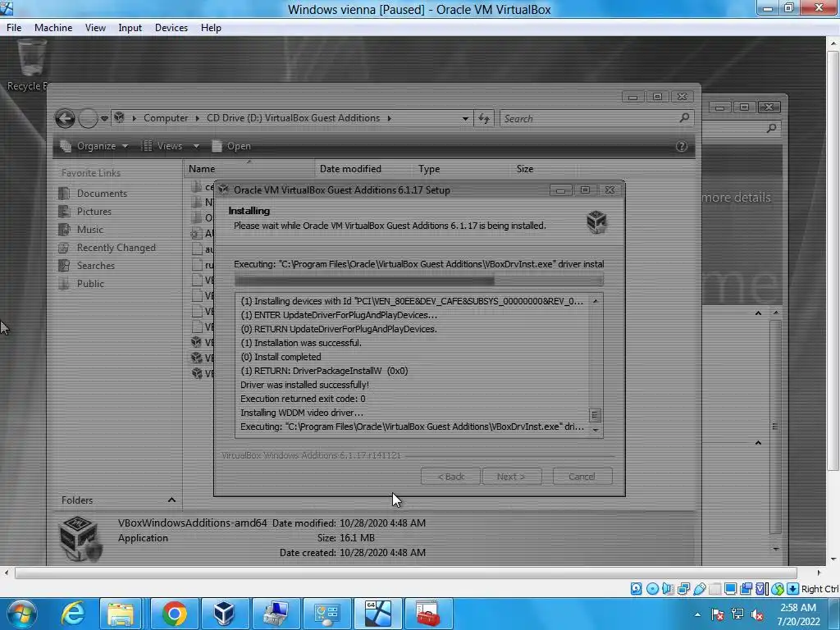Sort by the Name column header
840x630 pixels.
pos(249,169)
